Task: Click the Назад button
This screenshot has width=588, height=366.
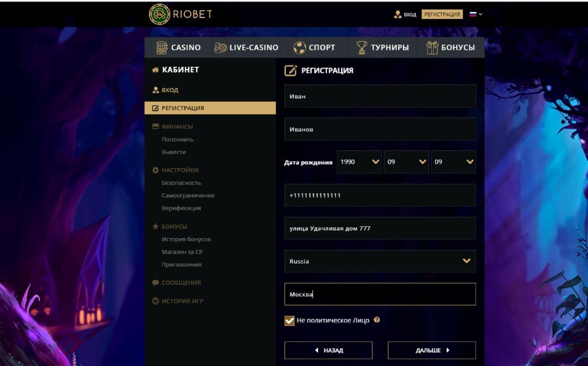Action: 328,350
